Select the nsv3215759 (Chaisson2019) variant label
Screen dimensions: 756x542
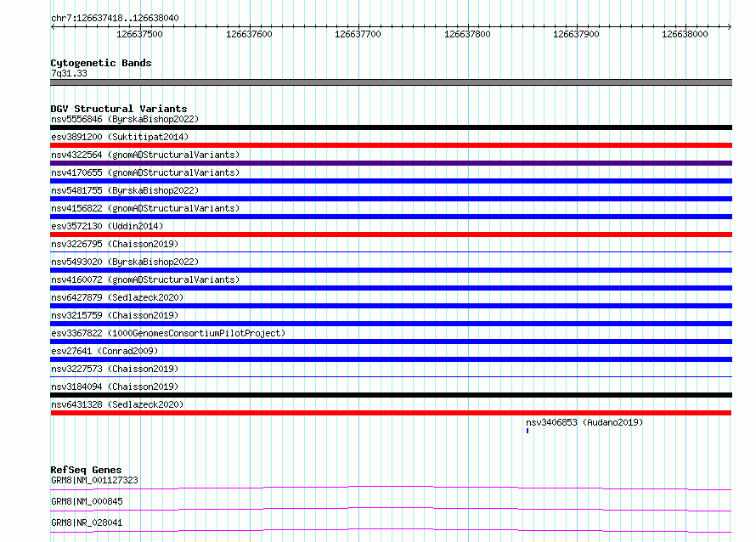click(115, 315)
